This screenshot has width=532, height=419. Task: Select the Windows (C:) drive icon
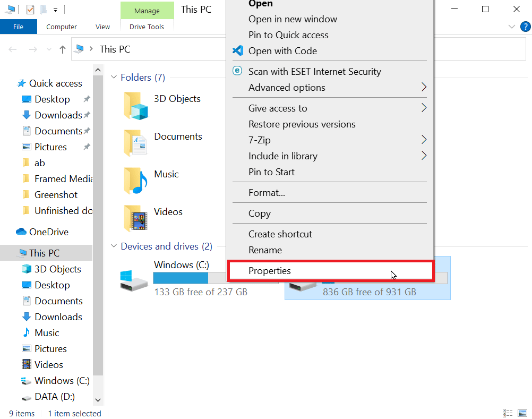[x=134, y=280]
